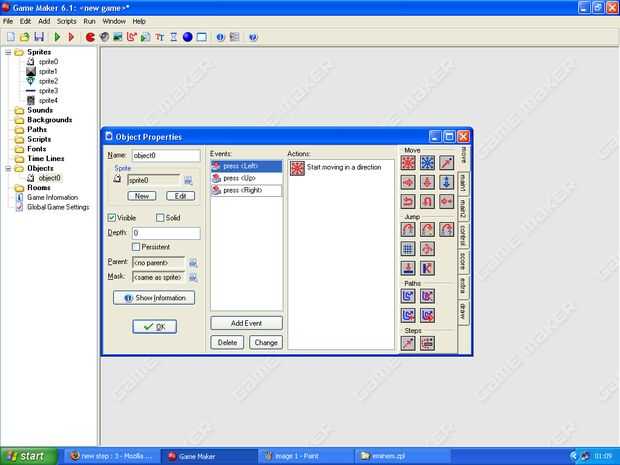Image resolution: width=620 pixels, height=465 pixels.
Task: Select the press <Up> event
Action: [246, 178]
